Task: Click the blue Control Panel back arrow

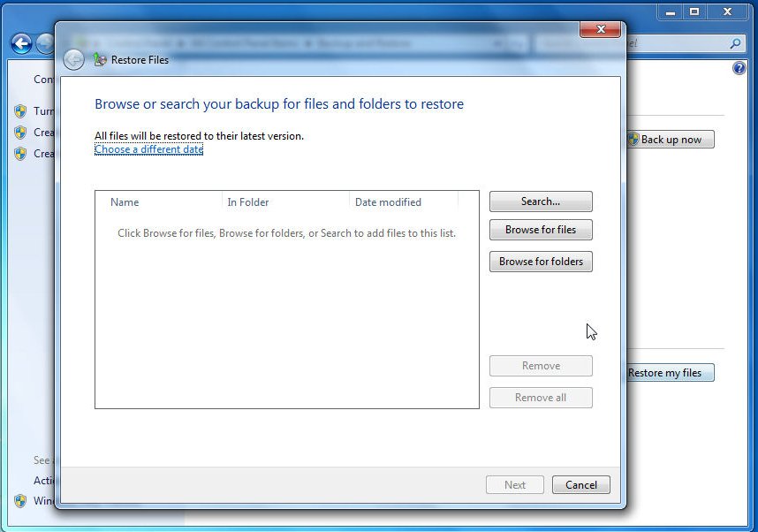Action: click(21, 43)
